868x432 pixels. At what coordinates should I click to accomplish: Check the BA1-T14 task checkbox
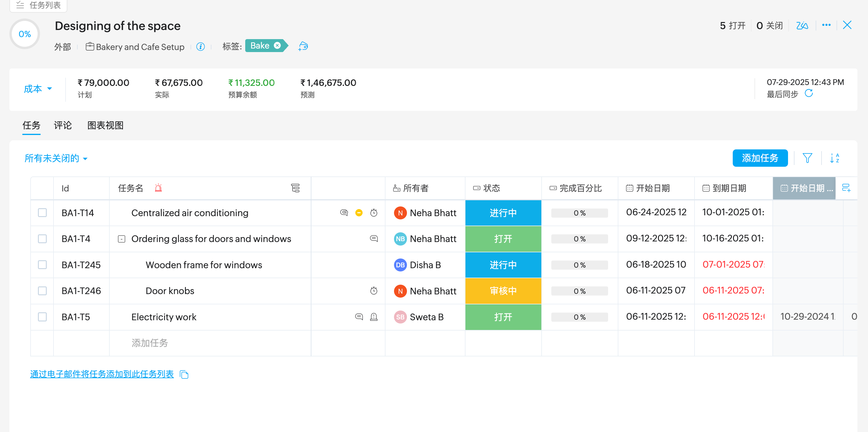[42, 213]
